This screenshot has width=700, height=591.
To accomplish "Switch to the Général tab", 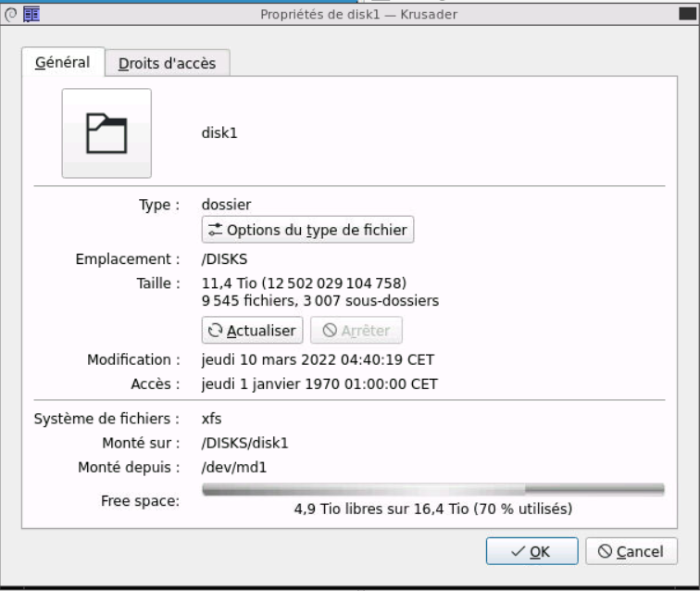I will click(x=63, y=62).
